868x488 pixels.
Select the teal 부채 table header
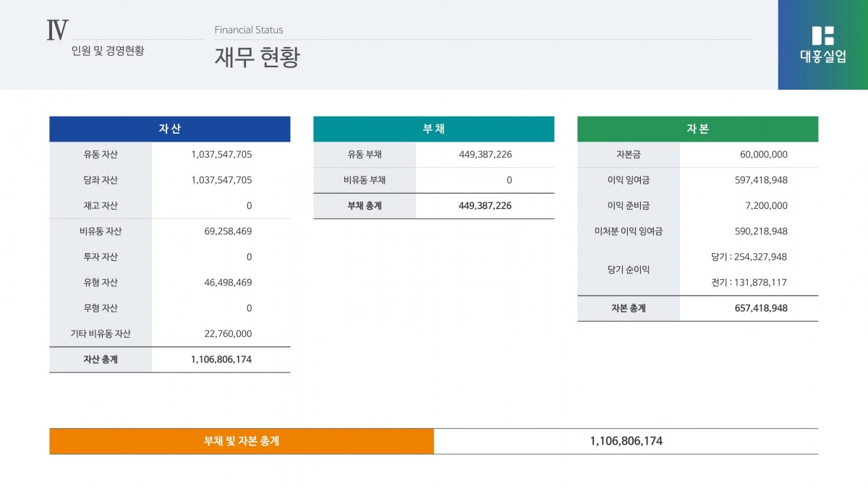point(433,129)
